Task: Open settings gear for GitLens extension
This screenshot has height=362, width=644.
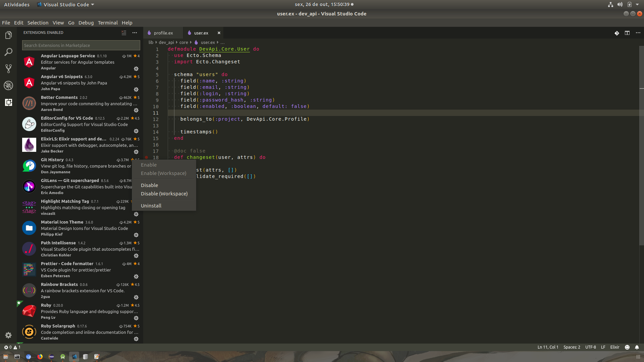Action: (136, 193)
